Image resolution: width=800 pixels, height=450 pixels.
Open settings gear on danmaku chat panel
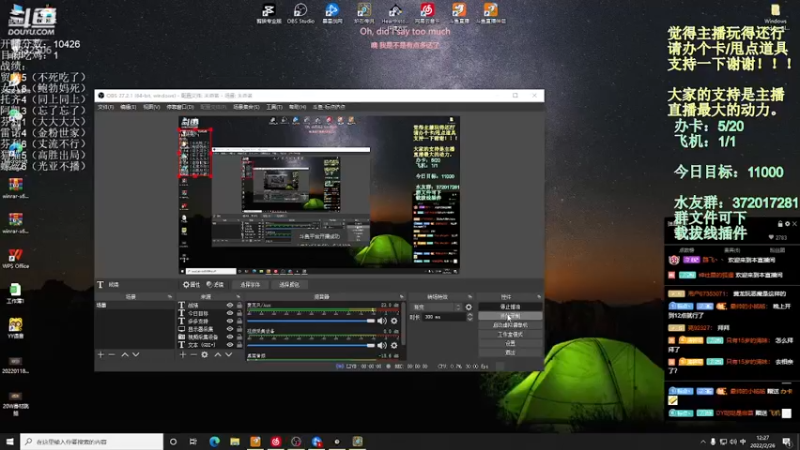click(787, 224)
